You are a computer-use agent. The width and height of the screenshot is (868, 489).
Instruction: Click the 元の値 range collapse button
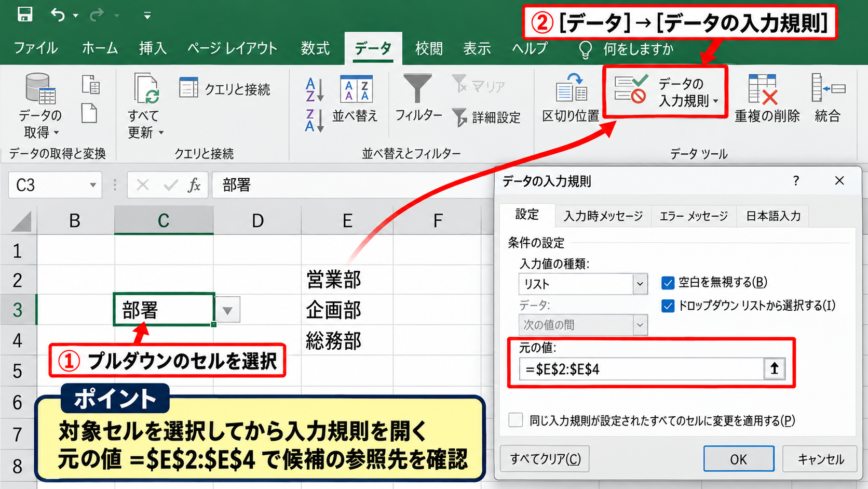pyautogui.click(x=775, y=369)
